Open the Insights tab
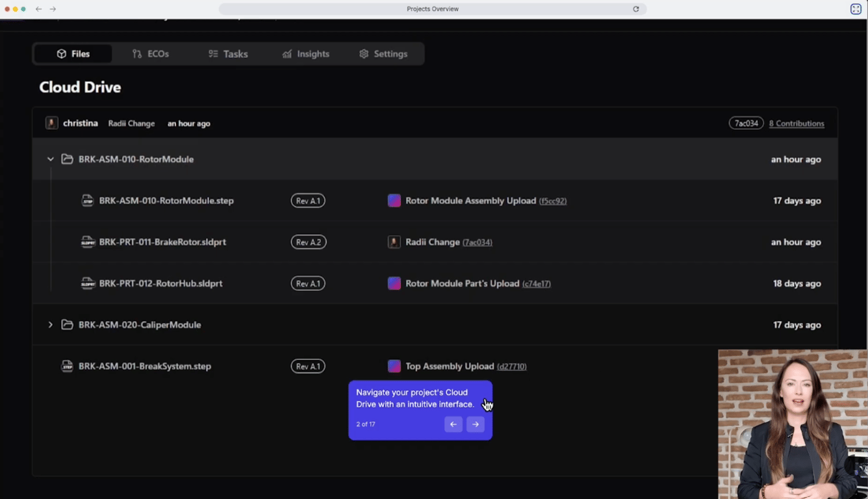Viewport: 868px width, 499px height. pyautogui.click(x=306, y=54)
